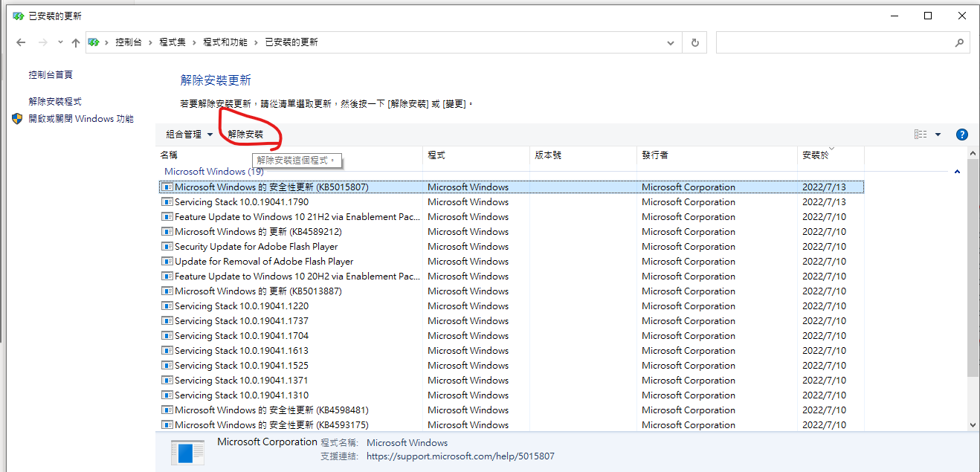
Task: Select Feature Update to Windows 10 21H2 row
Action: [x=512, y=217]
